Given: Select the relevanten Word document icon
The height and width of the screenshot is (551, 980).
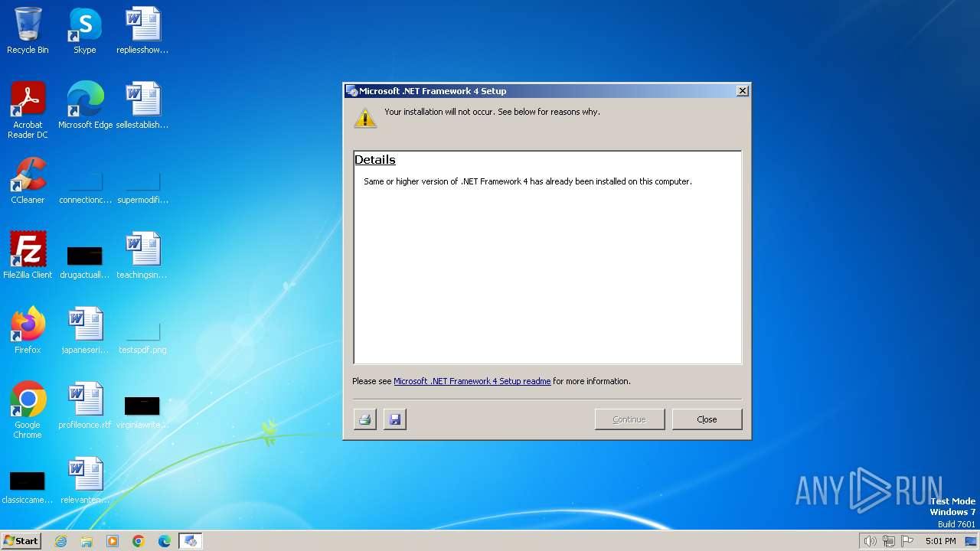Looking at the screenshot, I should click(85, 481).
